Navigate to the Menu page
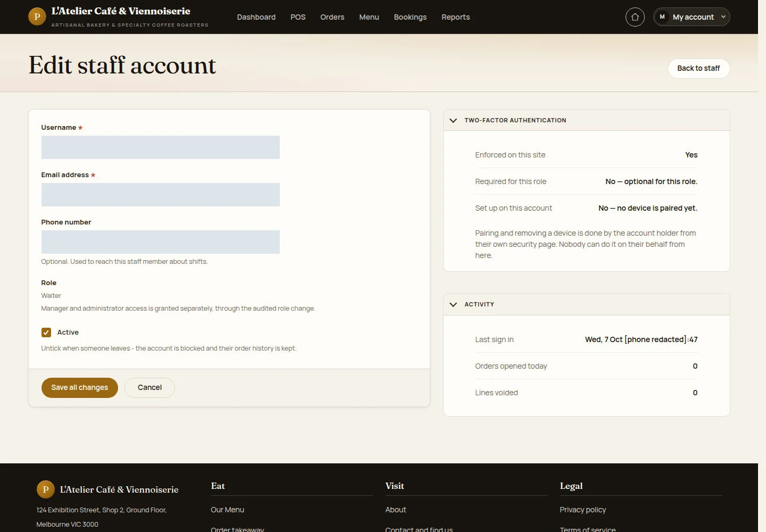The image size is (766, 532). [369, 17]
